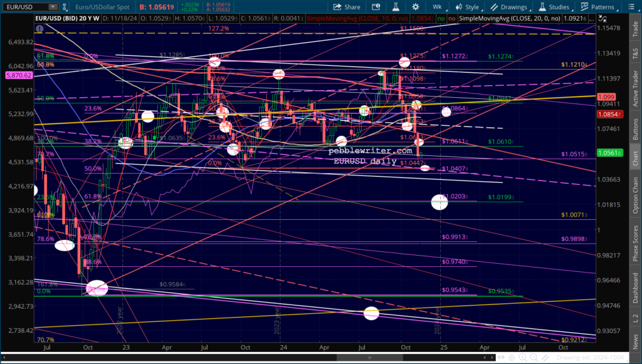Click the 127.2% Fibonacci label

point(219,29)
